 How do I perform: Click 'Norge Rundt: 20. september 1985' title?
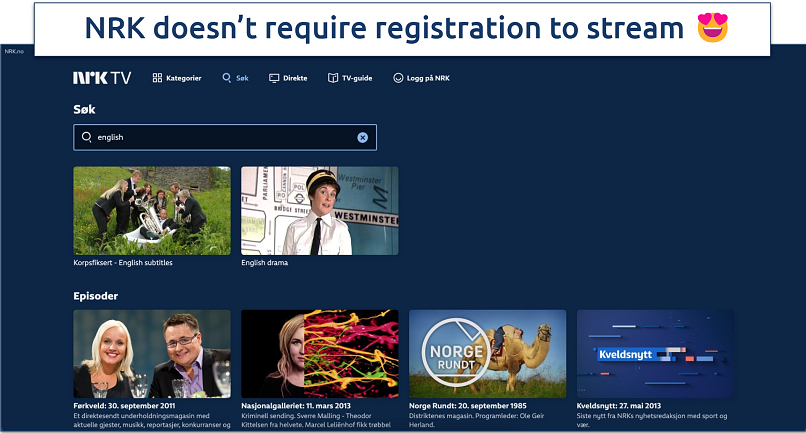(468, 406)
